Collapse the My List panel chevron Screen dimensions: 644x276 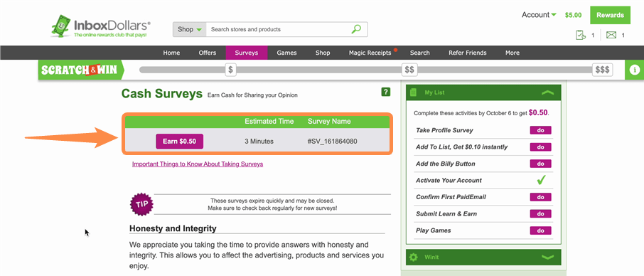548,92
